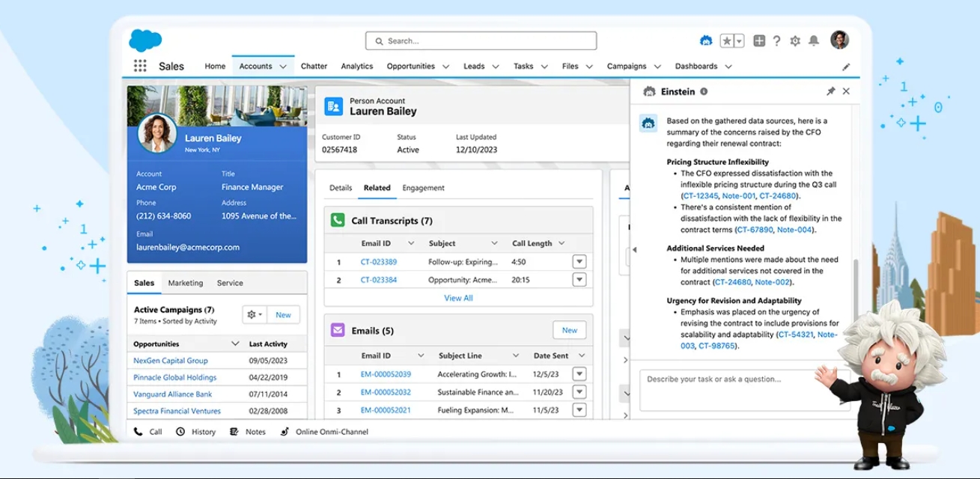Image resolution: width=980 pixels, height=479 pixels.
Task: Open the App Launcher grid icon
Action: (x=140, y=66)
